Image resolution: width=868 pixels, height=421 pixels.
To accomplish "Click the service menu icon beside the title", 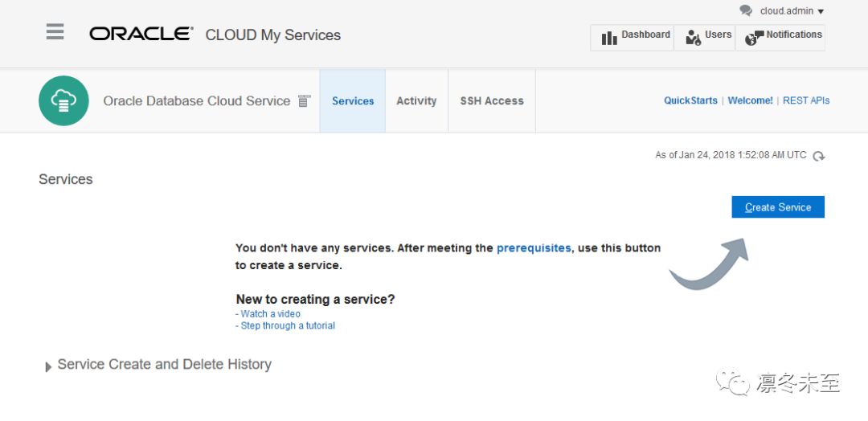I will [304, 101].
